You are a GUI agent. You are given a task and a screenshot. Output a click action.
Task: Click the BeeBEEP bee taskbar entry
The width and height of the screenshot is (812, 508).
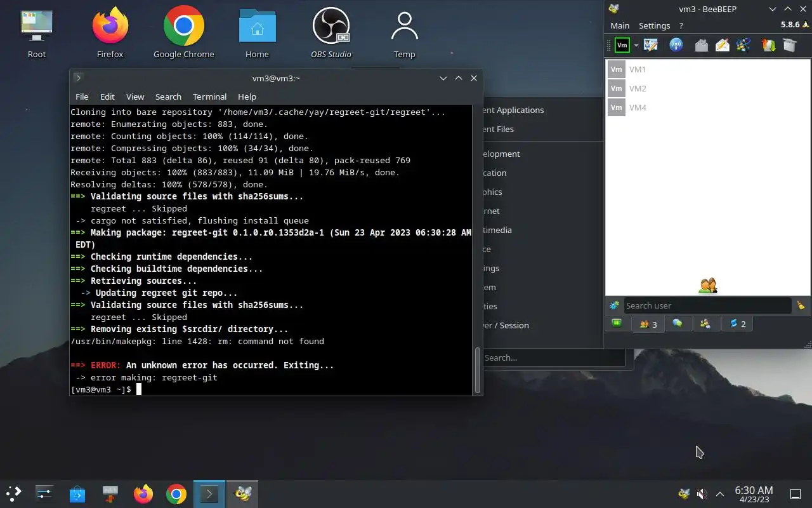pyautogui.click(x=242, y=493)
